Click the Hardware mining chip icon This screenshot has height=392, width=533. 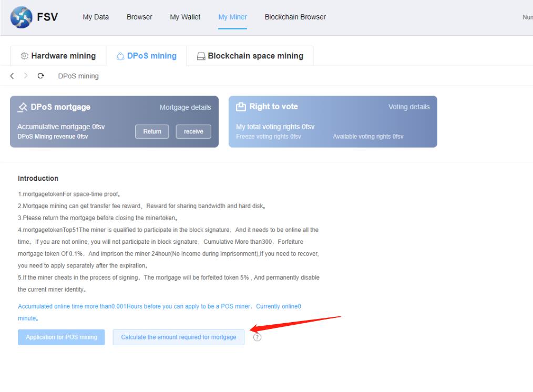[x=25, y=56]
